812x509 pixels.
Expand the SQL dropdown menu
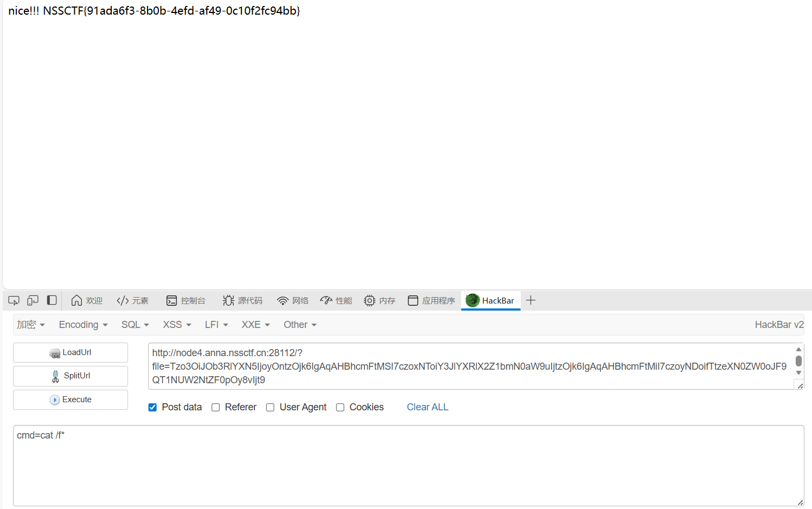click(x=135, y=325)
